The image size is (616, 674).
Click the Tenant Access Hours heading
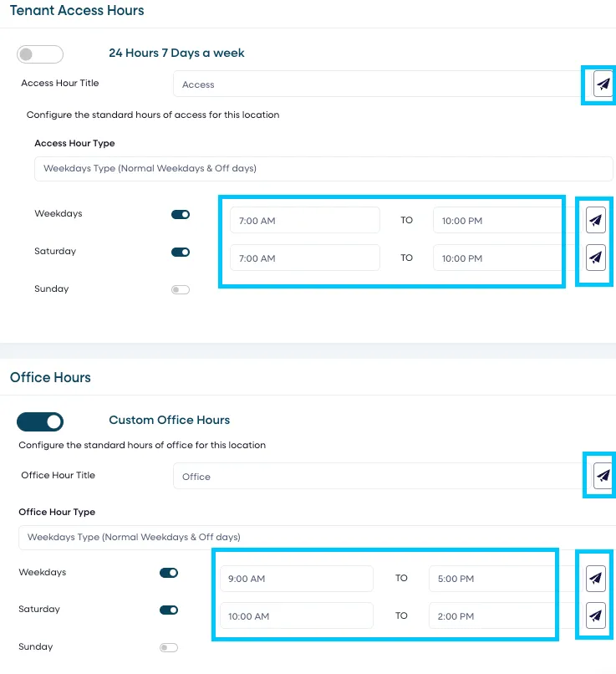(77, 10)
